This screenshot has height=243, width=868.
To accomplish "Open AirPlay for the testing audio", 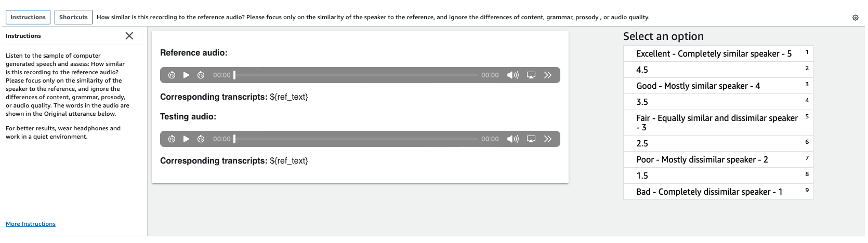I will pyautogui.click(x=531, y=139).
